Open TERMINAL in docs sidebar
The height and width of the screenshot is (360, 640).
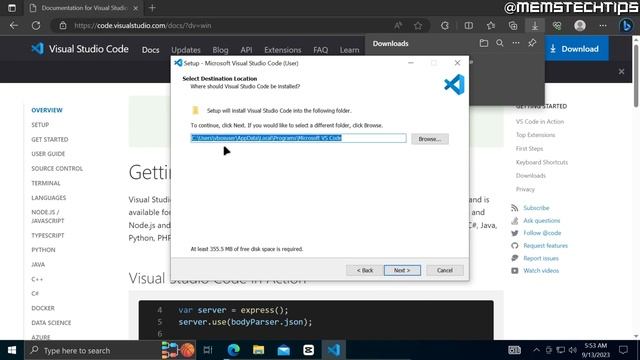pos(46,183)
